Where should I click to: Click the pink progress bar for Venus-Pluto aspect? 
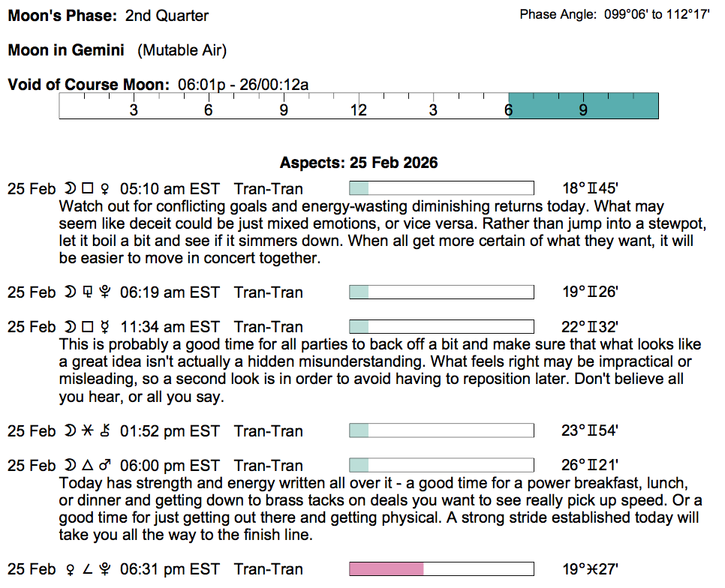click(387, 569)
